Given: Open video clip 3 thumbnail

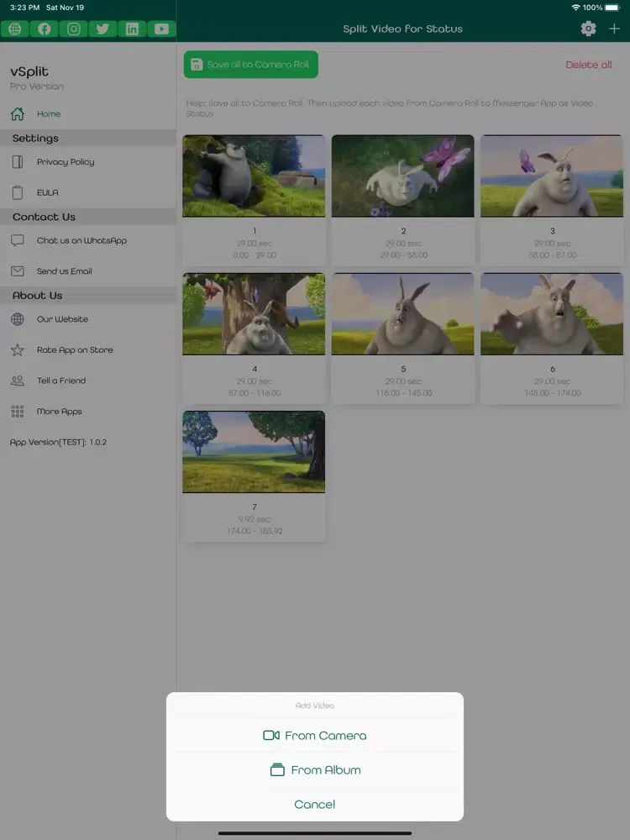Looking at the screenshot, I should (x=552, y=176).
